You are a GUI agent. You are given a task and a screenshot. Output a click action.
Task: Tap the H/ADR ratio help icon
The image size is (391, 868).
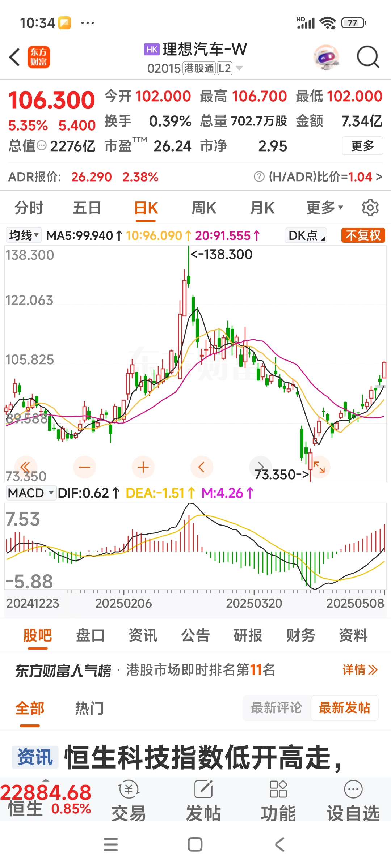259,177
